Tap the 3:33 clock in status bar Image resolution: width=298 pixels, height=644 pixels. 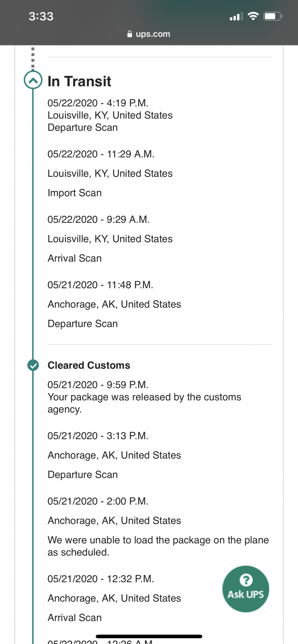point(41,16)
